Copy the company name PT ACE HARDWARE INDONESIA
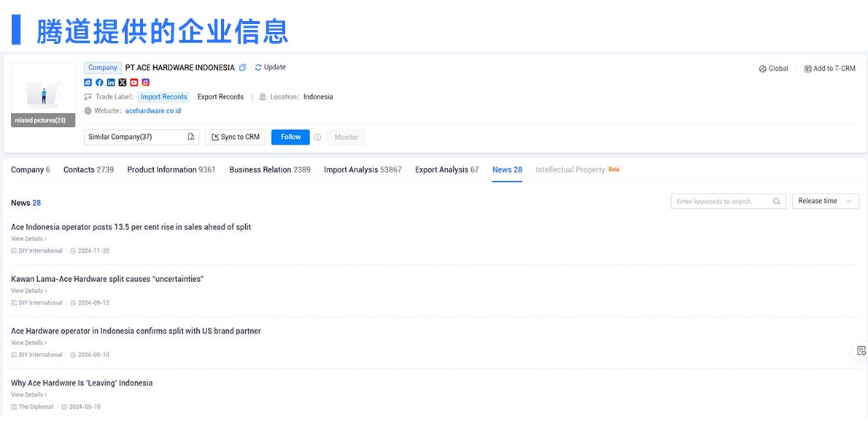This screenshot has height=425, width=868. (x=242, y=68)
